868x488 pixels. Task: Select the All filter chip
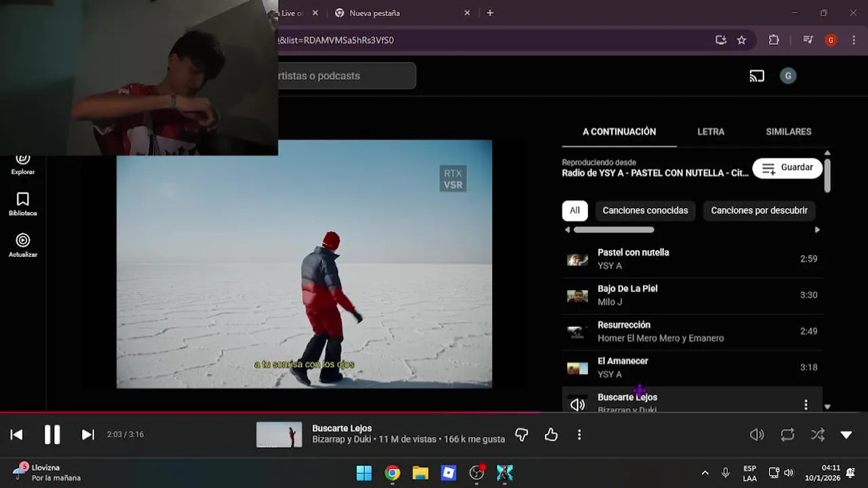[x=574, y=210]
